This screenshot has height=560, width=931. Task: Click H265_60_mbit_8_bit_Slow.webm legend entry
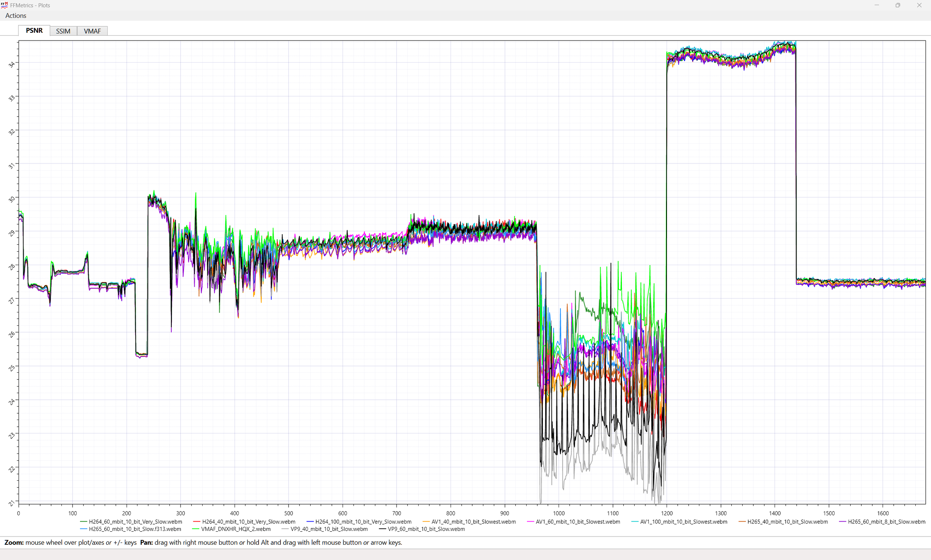coord(886,522)
